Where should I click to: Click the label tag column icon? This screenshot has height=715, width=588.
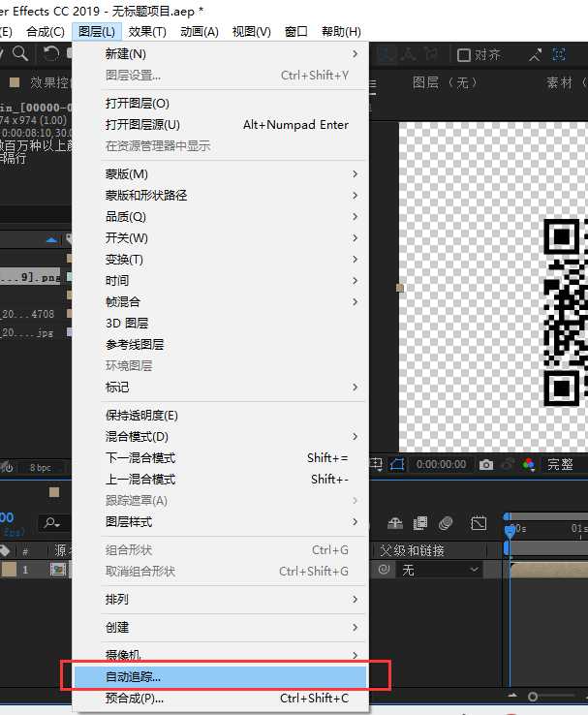tap(5, 550)
